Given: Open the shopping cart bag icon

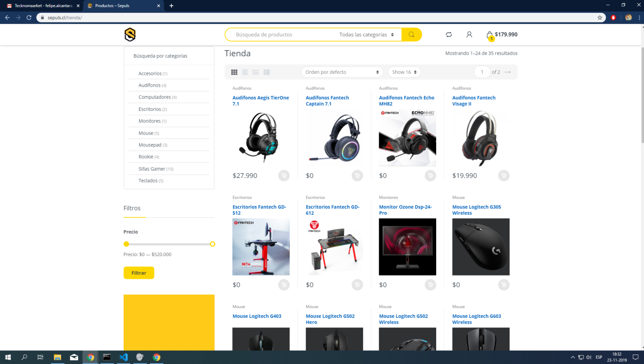Looking at the screenshot, I should [489, 35].
